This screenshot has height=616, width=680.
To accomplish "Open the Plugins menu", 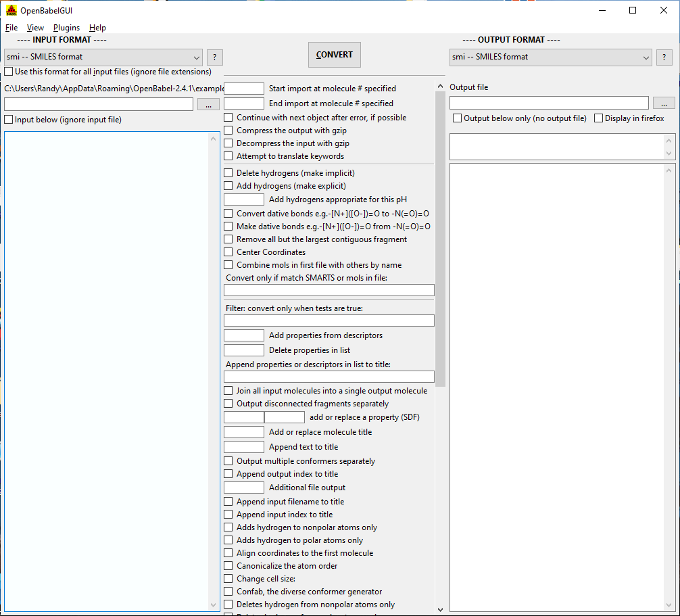I will (x=66, y=28).
